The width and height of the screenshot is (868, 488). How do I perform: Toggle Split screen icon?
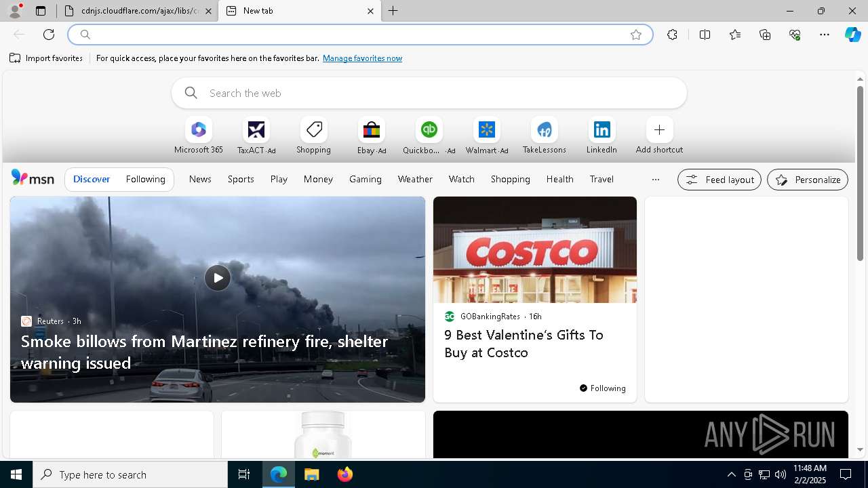tap(705, 35)
